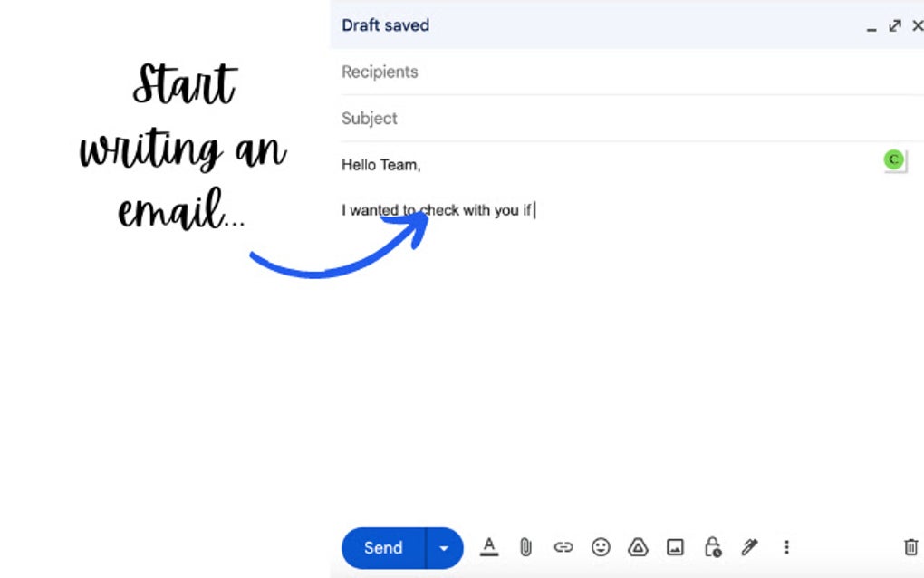Select the blue Send button background
This screenshot has width=924, height=578.
pos(382,547)
